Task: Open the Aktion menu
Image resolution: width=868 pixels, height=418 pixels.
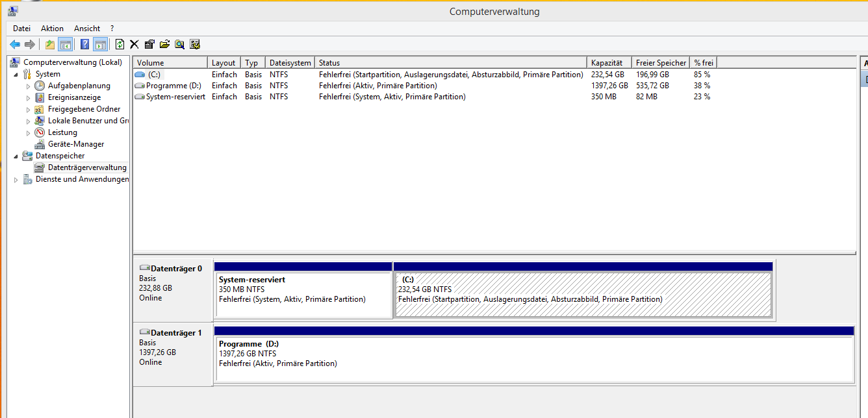Action: pyautogui.click(x=52, y=29)
